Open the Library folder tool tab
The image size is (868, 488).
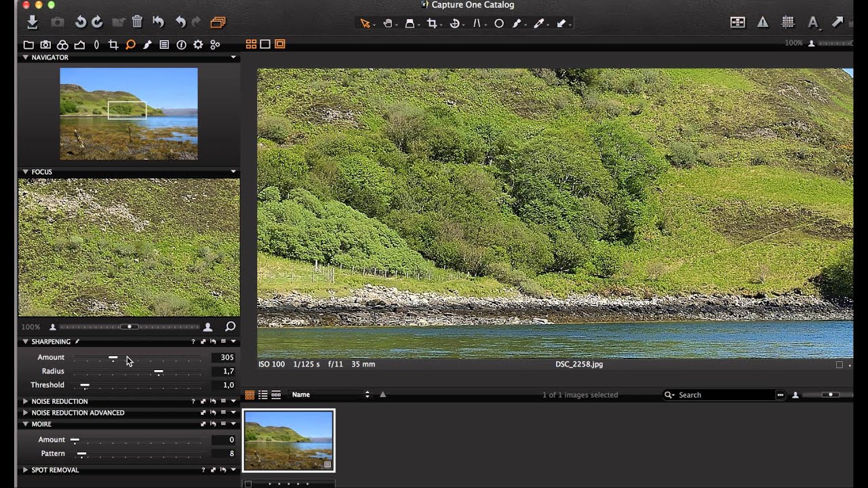28,45
